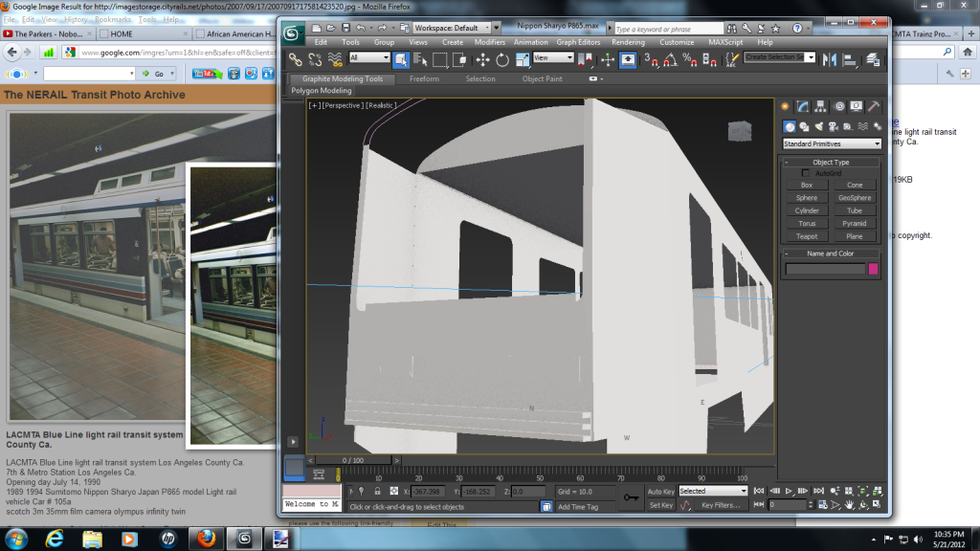980x551 pixels.
Task: Collapse the Object Type rollout
Action: (831, 162)
